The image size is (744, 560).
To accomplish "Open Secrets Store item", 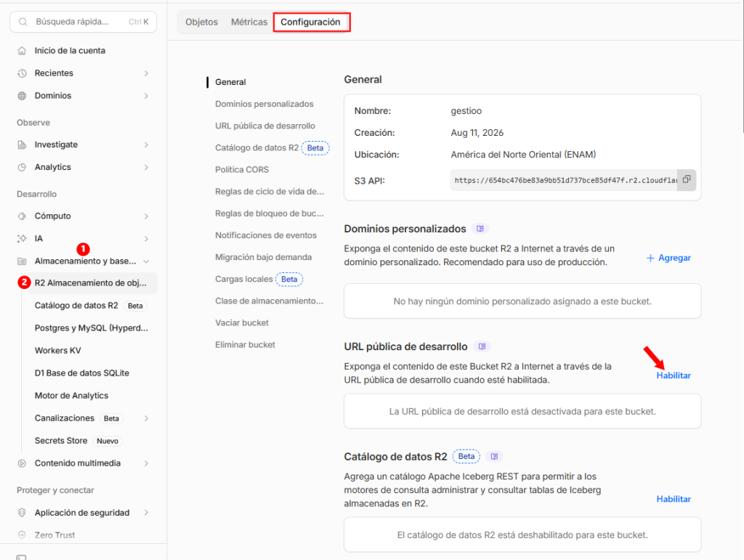I will point(78,440).
